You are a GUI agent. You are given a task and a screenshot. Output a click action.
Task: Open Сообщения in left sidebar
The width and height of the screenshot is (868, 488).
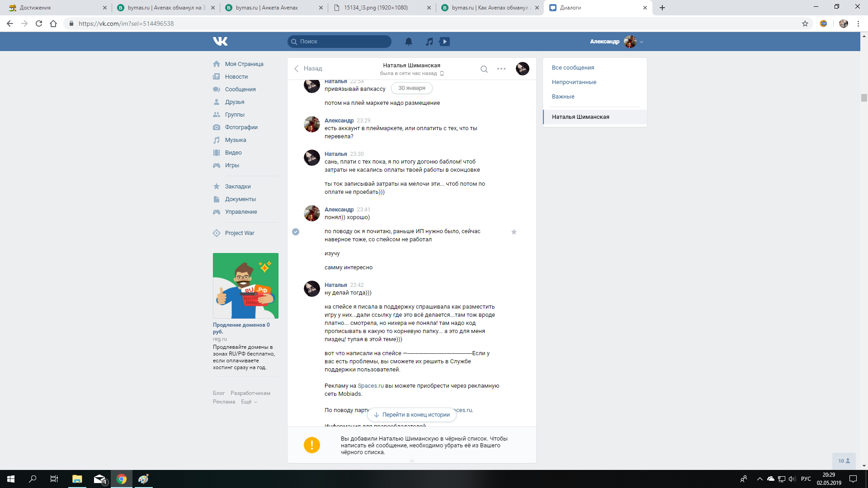(240, 89)
